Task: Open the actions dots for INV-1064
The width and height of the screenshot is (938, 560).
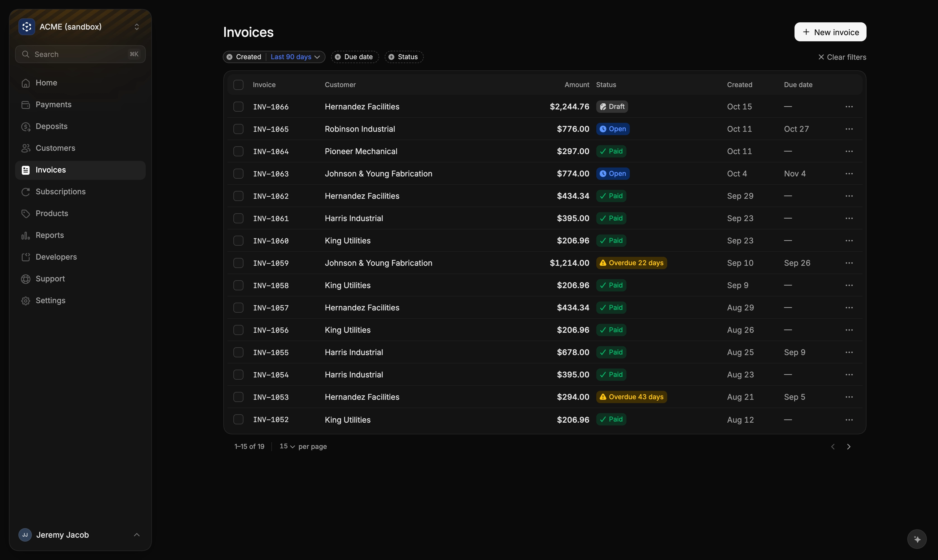Action: tap(849, 151)
